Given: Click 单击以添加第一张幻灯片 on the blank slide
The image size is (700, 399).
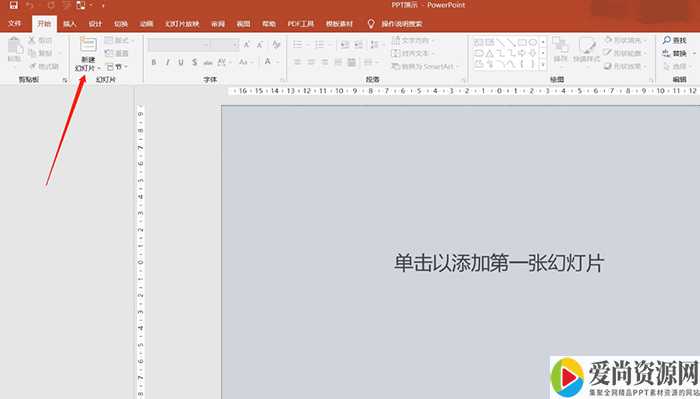Looking at the screenshot, I should 499,263.
